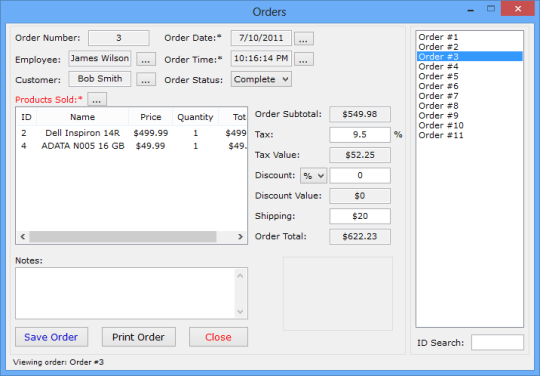
Task: Open the Order Date picker ellipsis button
Action: pos(303,39)
